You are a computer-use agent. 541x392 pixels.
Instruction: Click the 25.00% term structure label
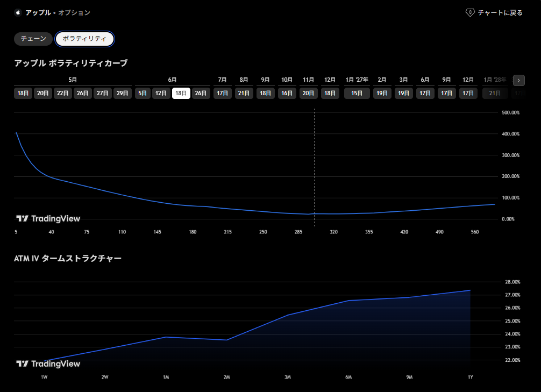(512, 321)
